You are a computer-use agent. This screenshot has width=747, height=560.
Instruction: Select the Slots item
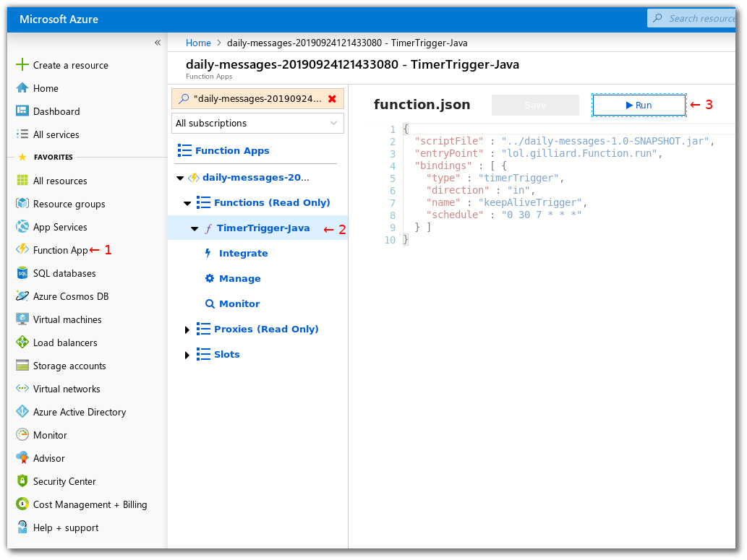point(227,354)
